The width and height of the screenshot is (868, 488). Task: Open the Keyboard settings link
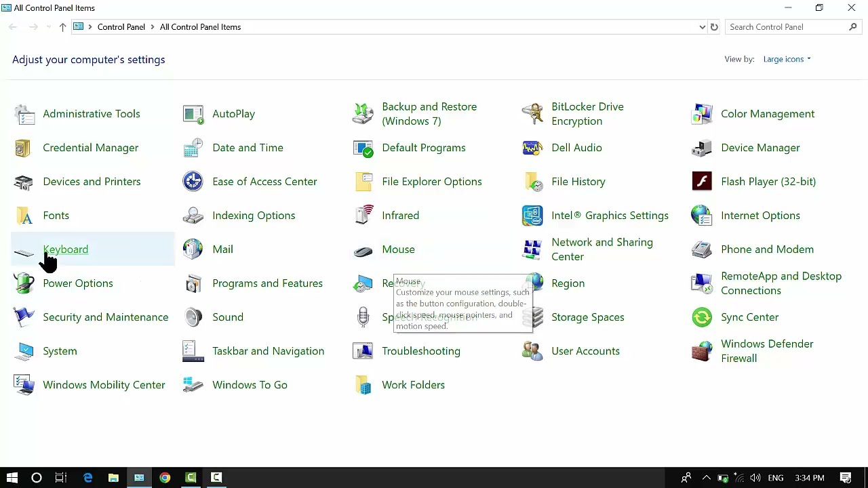(x=65, y=249)
